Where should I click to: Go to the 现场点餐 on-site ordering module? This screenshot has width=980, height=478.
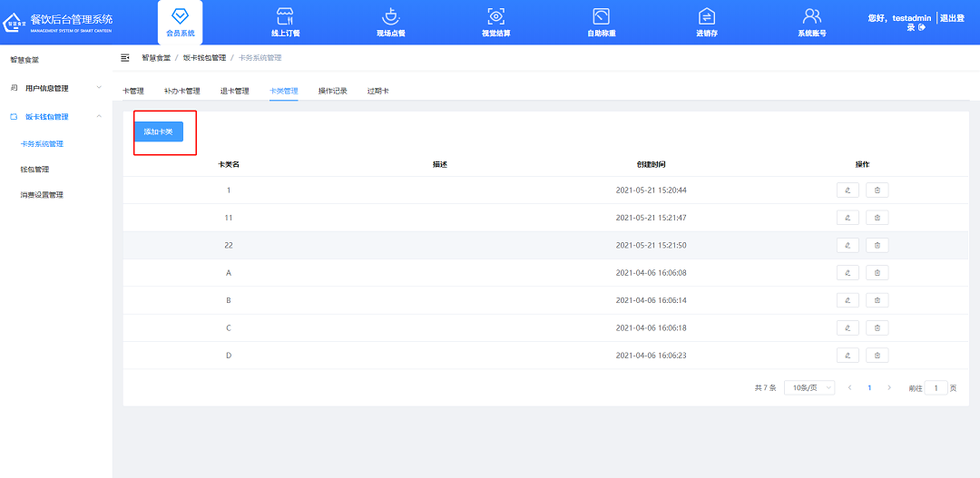(x=390, y=22)
